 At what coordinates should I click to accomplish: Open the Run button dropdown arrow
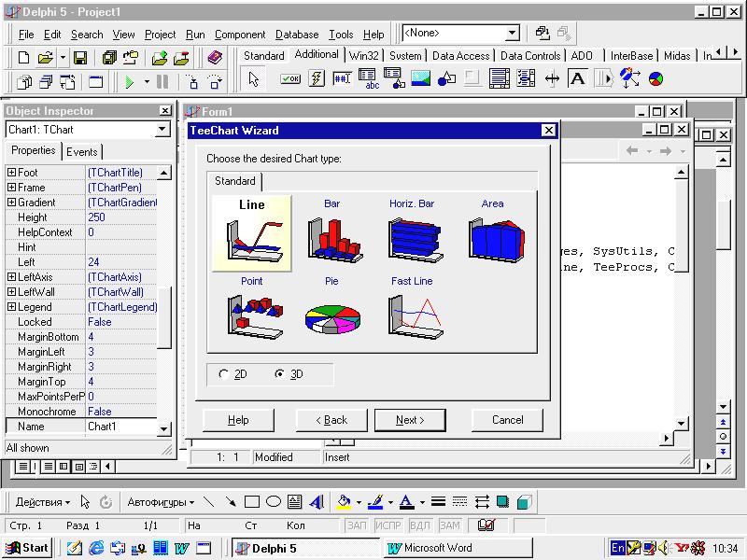pos(147,82)
